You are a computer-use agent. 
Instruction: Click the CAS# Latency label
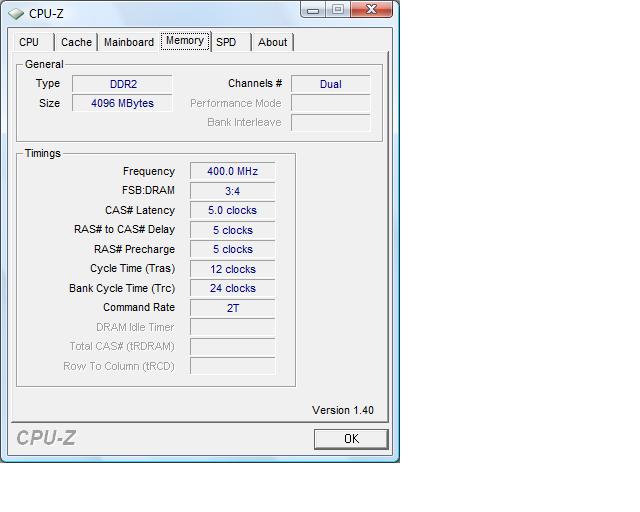[140, 210]
